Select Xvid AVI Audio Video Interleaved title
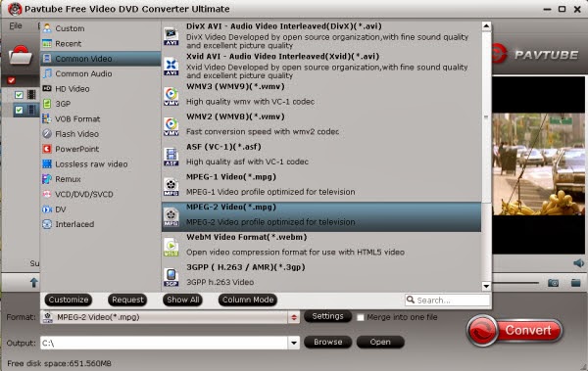 283,56
